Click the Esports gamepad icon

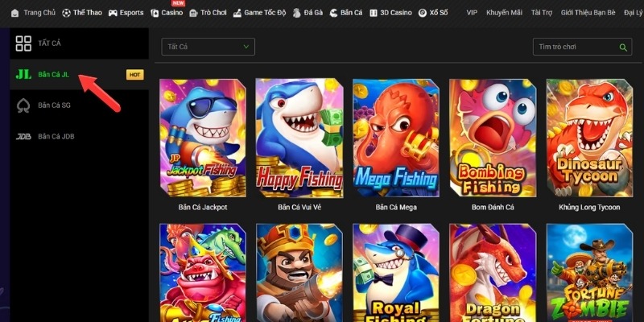(x=113, y=13)
